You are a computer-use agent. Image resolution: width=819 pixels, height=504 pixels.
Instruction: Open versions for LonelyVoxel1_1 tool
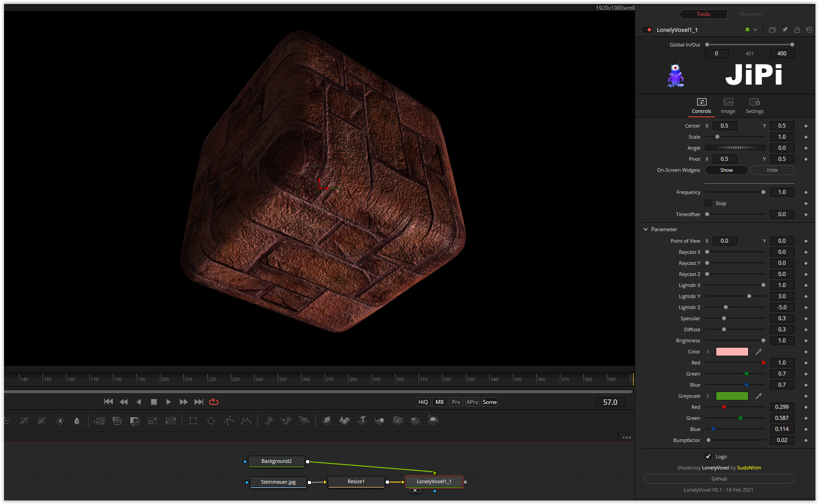[772, 30]
